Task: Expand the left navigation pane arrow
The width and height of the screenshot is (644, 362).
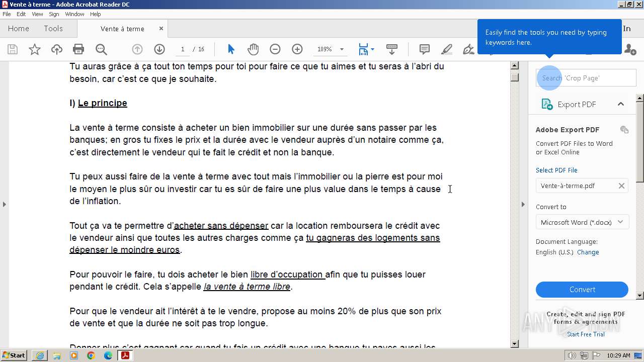Action: [5, 204]
